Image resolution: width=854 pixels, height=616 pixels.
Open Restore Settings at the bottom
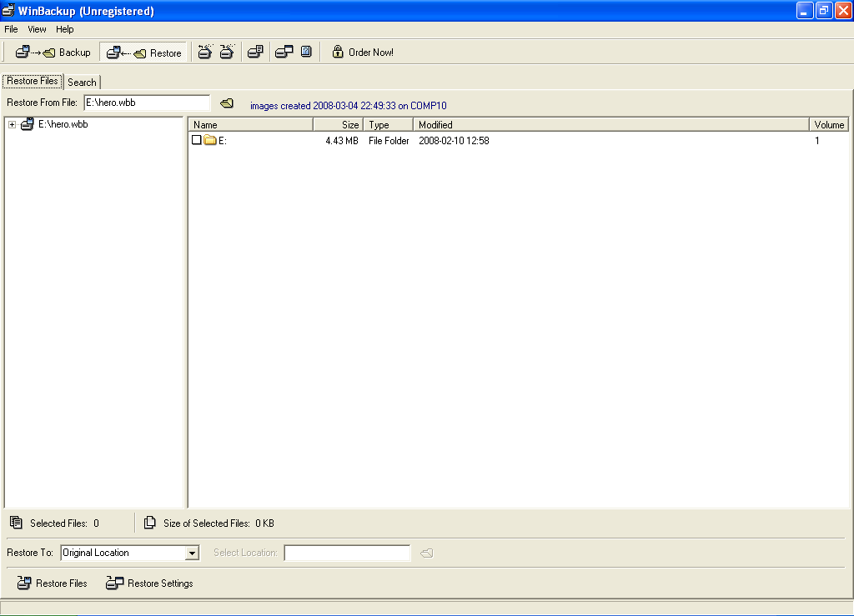pos(149,583)
